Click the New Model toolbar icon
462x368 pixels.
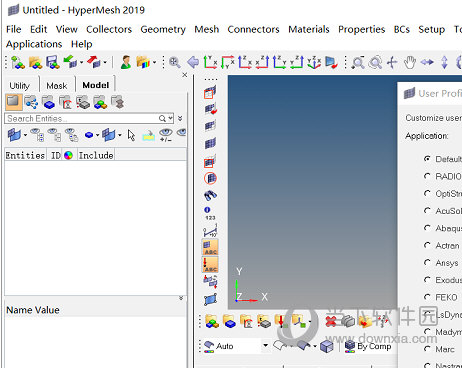click(18, 62)
